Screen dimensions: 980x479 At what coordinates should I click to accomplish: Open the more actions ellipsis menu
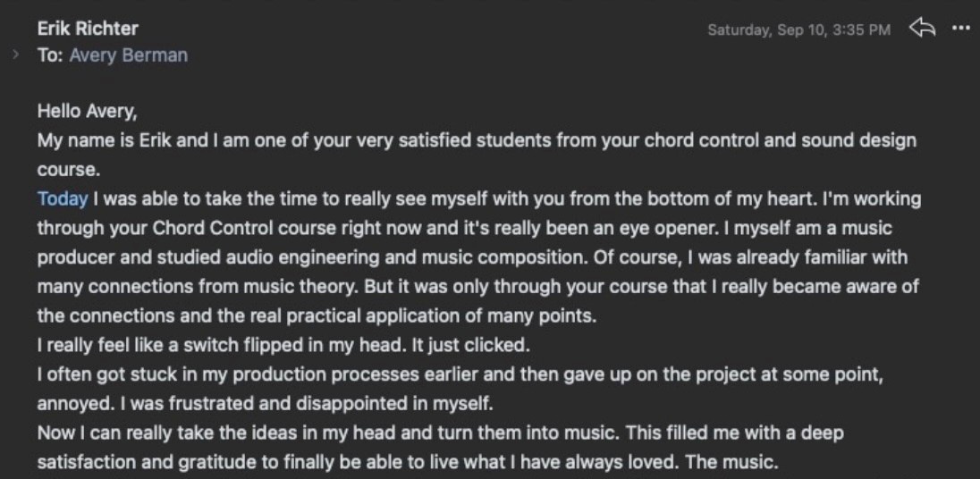(x=960, y=29)
